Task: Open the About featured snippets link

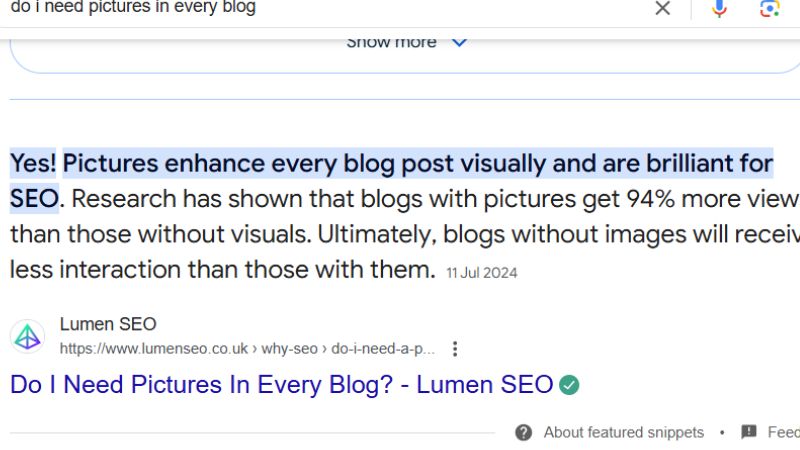Action: pyautogui.click(x=623, y=433)
